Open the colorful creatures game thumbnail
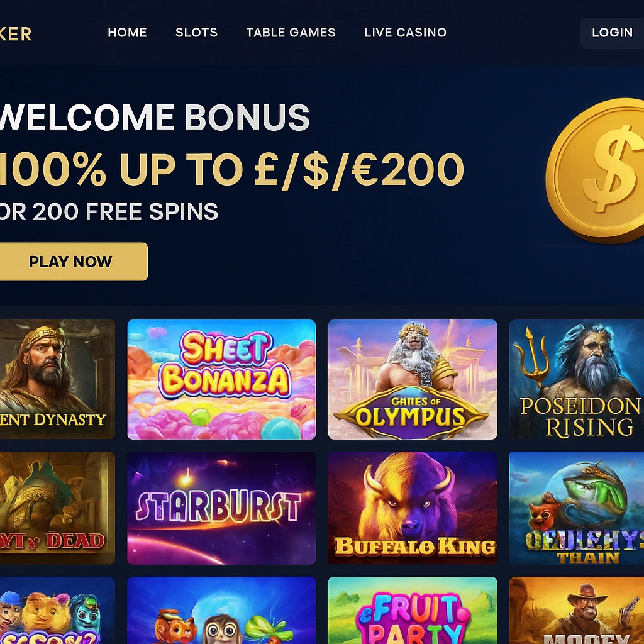 pos(57,610)
